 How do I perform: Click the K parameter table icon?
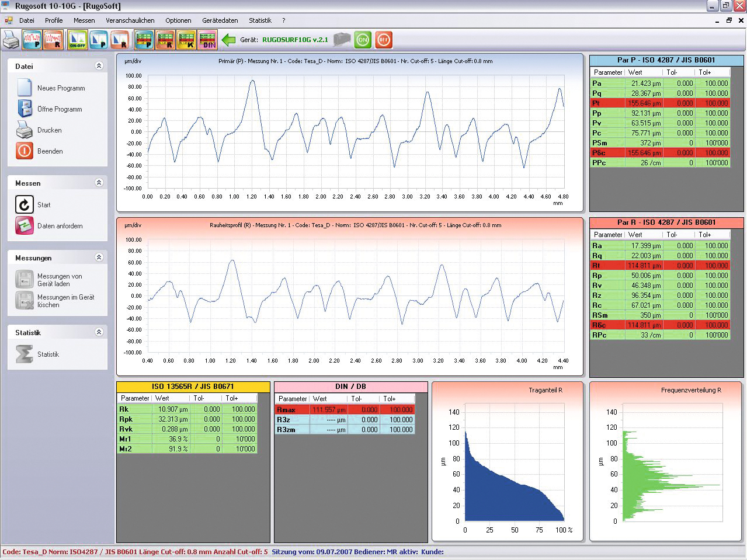(186, 40)
